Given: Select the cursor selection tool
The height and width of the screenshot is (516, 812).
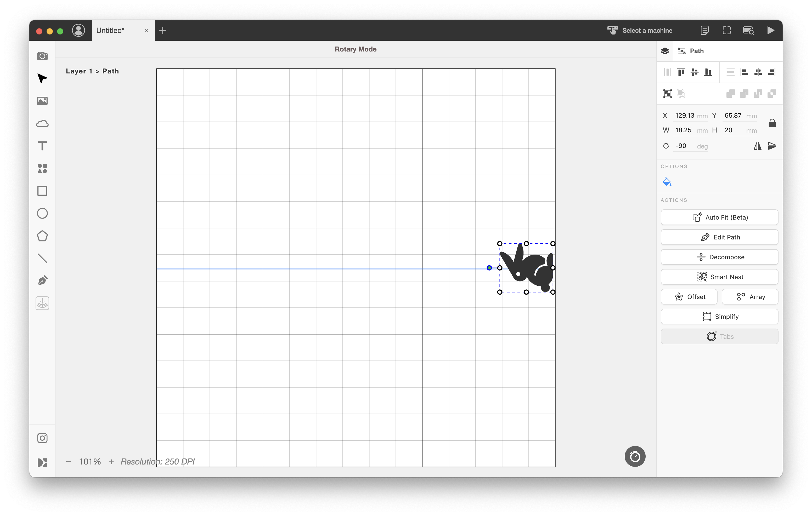Looking at the screenshot, I should point(42,78).
